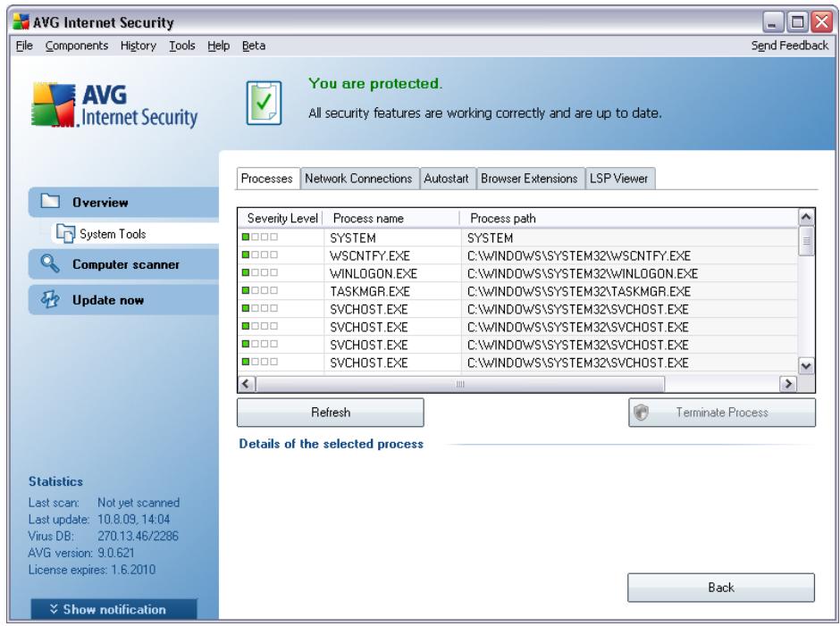
Task: Switch to the Autostart tab
Action: 446,179
